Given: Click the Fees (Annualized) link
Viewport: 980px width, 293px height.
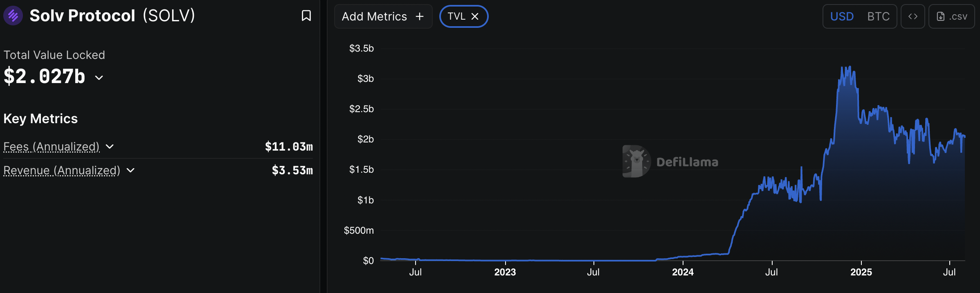Looking at the screenshot, I should 51,146.
